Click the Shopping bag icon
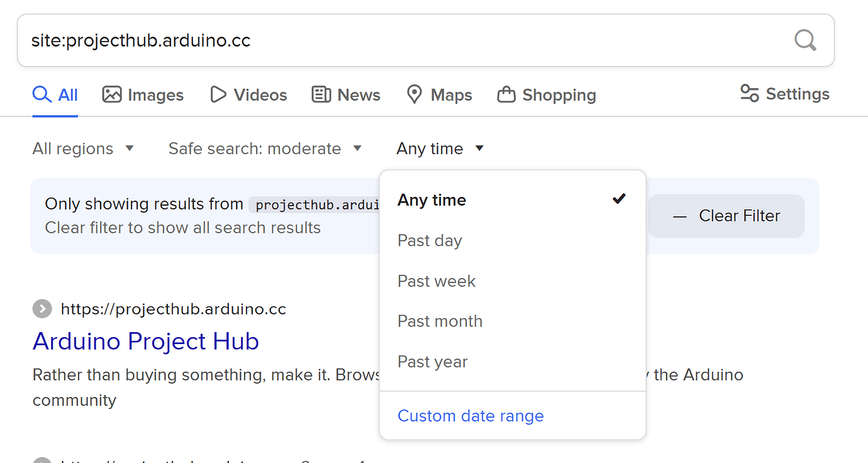868x463 pixels. 506,94
